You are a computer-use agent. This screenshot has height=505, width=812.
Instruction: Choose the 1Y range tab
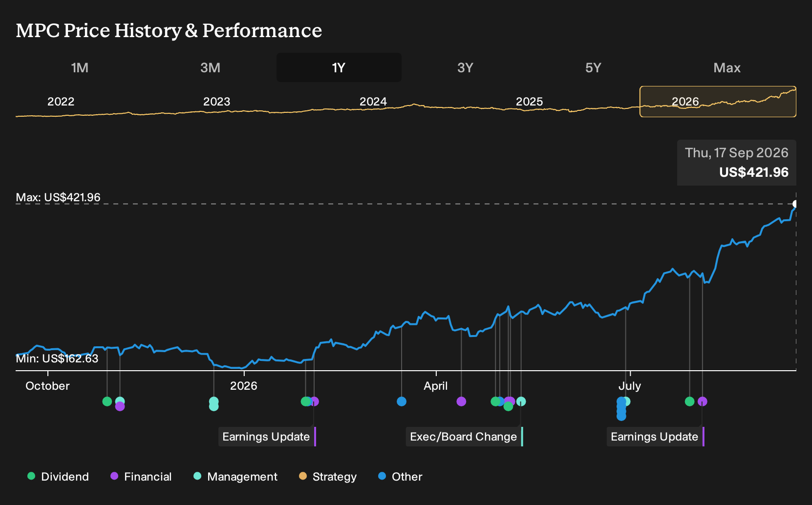coord(339,67)
